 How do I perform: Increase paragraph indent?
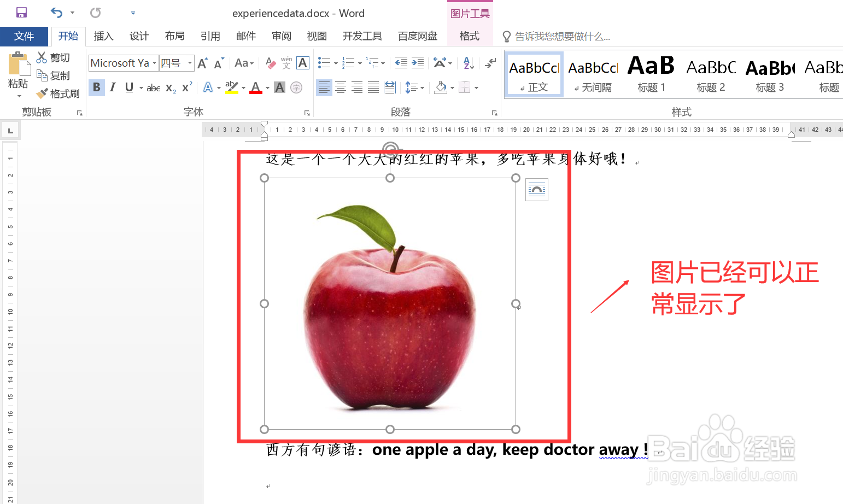(x=418, y=63)
